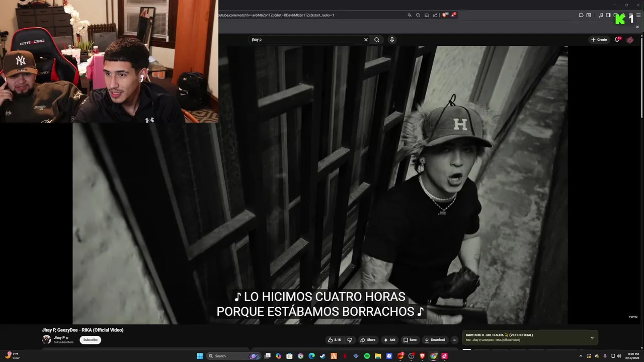Click the video player to pause
Image resolution: width=644 pixels, height=362 pixels.
tap(320, 185)
